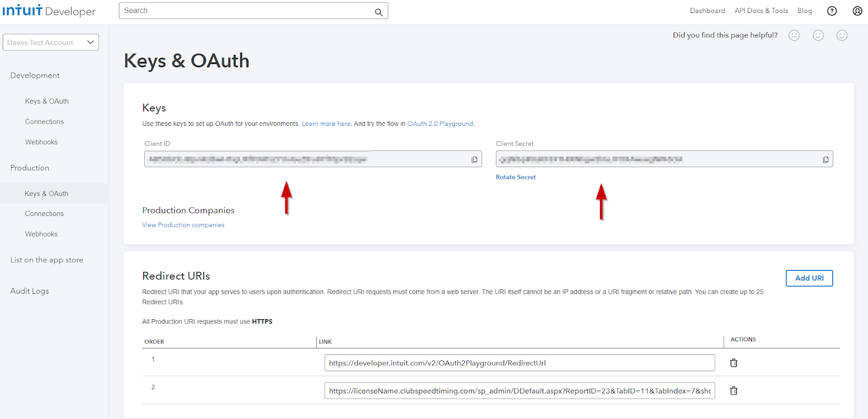Open the help question mark icon
This screenshot has width=868, height=419.
[832, 11]
